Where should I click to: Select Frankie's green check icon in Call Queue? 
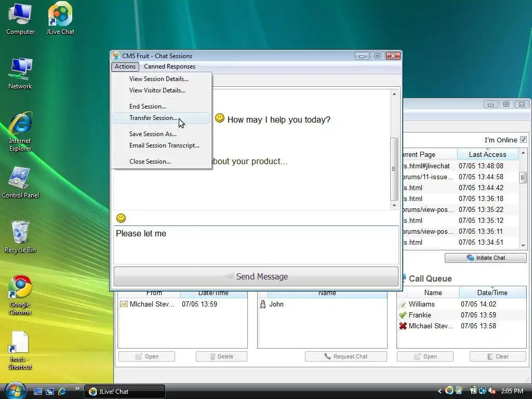[x=403, y=315]
